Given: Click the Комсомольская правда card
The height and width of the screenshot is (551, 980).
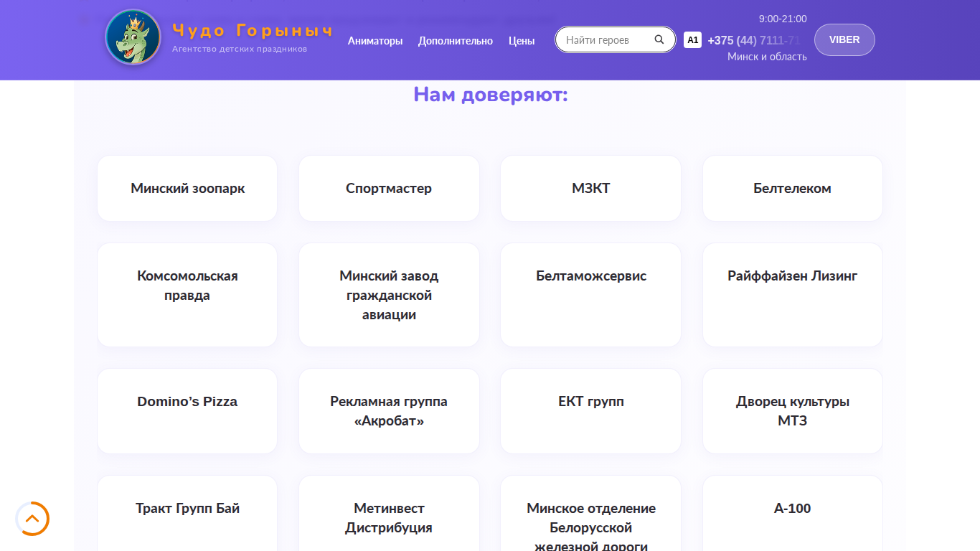Looking at the screenshot, I should point(187,295).
